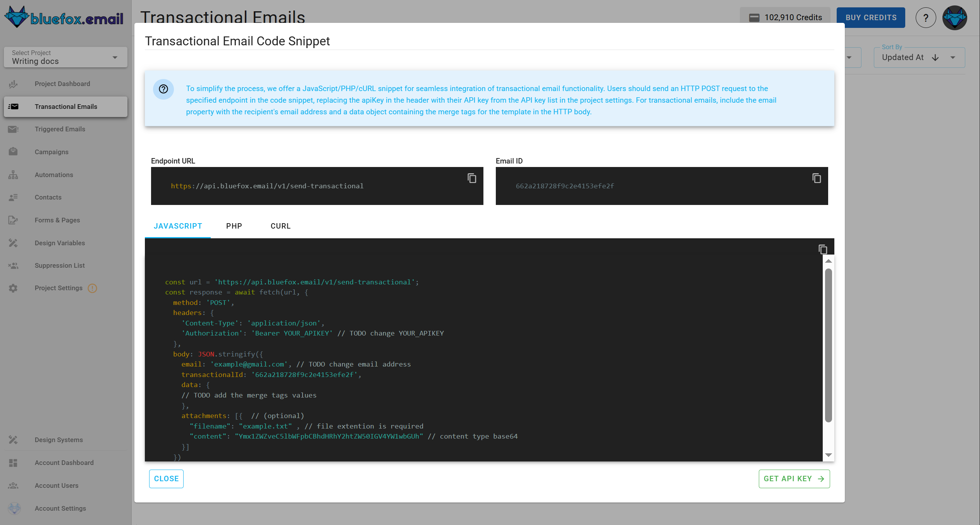This screenshot has width=980, height=525.
Task: Open the Campaigns section in the sidebar
Action: [x=51, y=152]
